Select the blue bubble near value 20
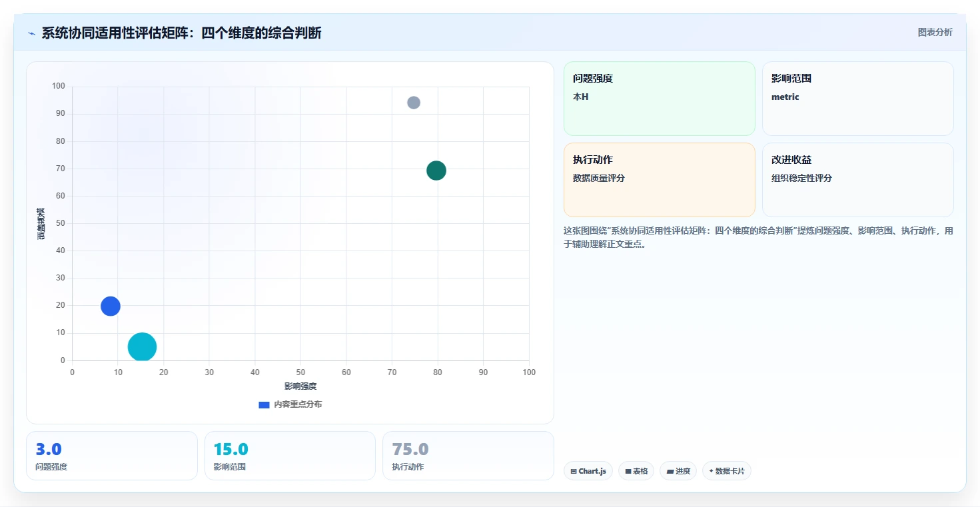Screen dimensions: 980x507 pyautogui.click(x=111, y=306)
